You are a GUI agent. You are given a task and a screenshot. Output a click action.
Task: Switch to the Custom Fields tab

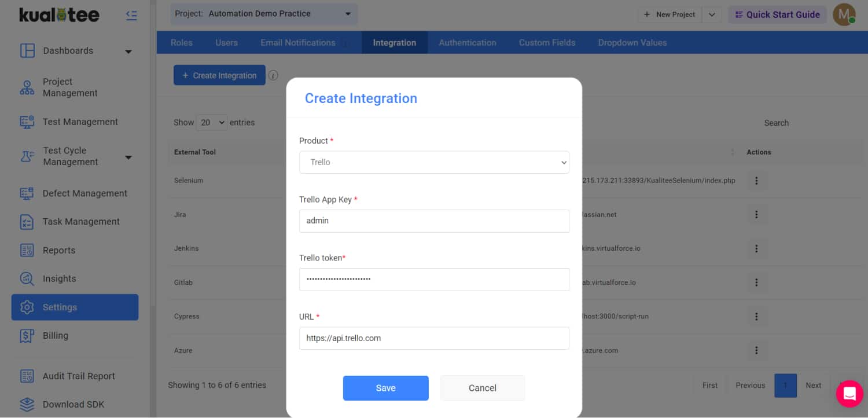coord(547,43)
